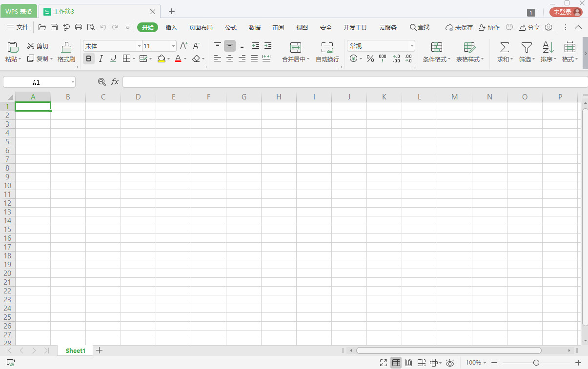Open the font name 宋体 dropdown
Screen dimensions: 588x369
point(139,46)
